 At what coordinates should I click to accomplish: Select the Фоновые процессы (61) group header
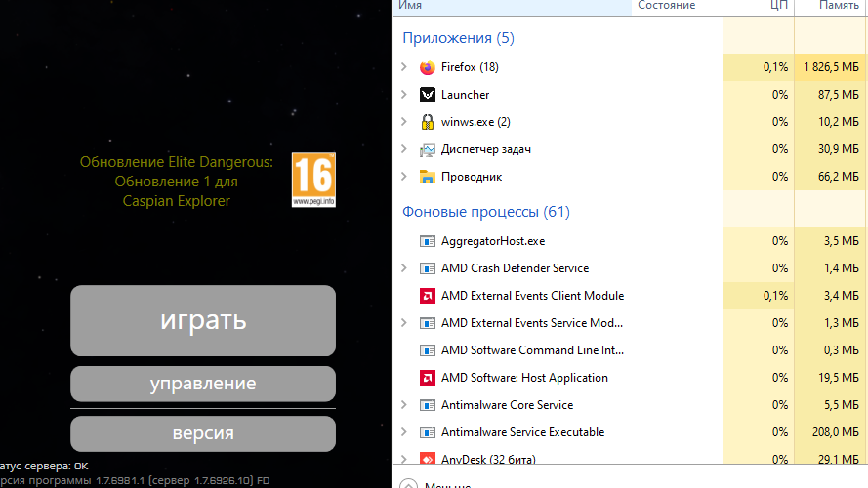486,212
